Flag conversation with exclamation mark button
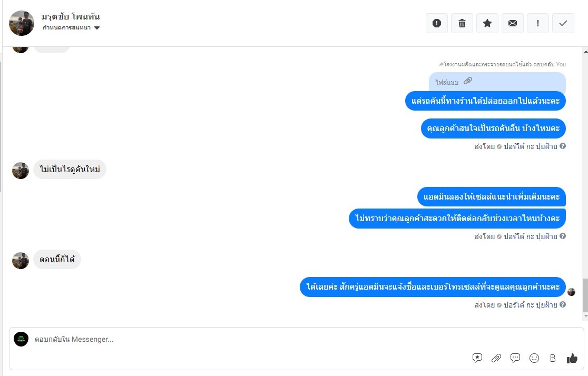The width and height of the screenshot is (588, 376). [538, 23]
